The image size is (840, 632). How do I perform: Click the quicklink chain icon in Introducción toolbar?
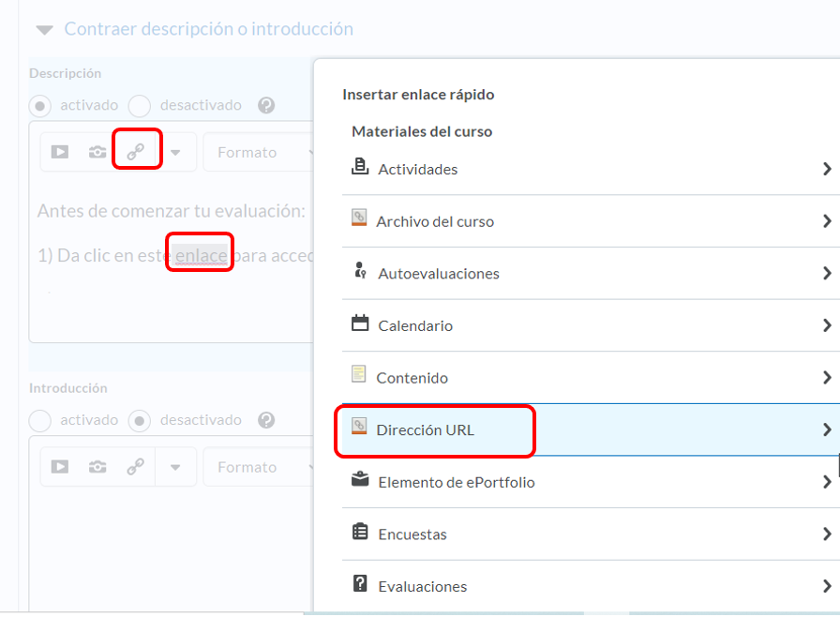136,467
